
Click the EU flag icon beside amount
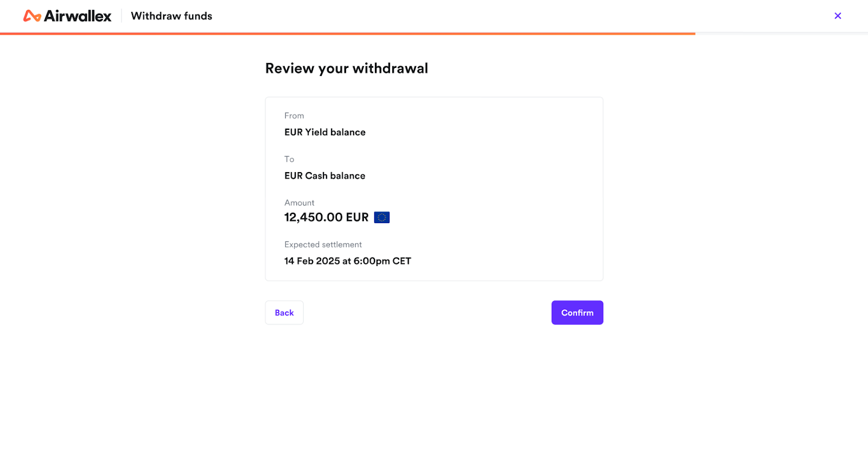click(x=382, y=217)
